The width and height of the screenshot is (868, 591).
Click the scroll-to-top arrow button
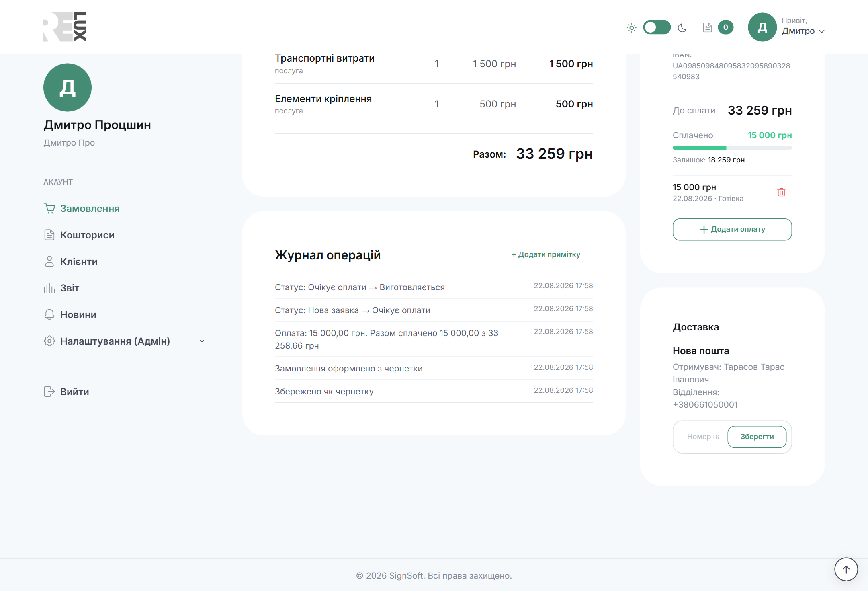[x=846, y=569]
